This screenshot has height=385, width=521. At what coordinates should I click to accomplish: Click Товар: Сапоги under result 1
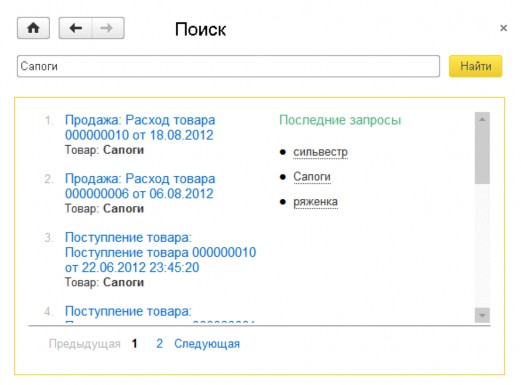(x=104, y=150)
